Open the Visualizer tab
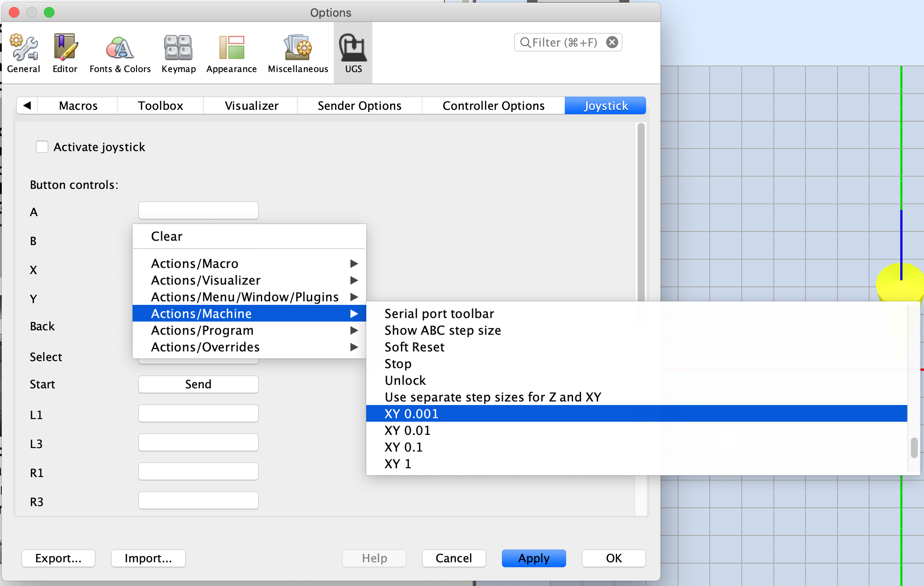The image size is (924, 586). coord(251,105)
